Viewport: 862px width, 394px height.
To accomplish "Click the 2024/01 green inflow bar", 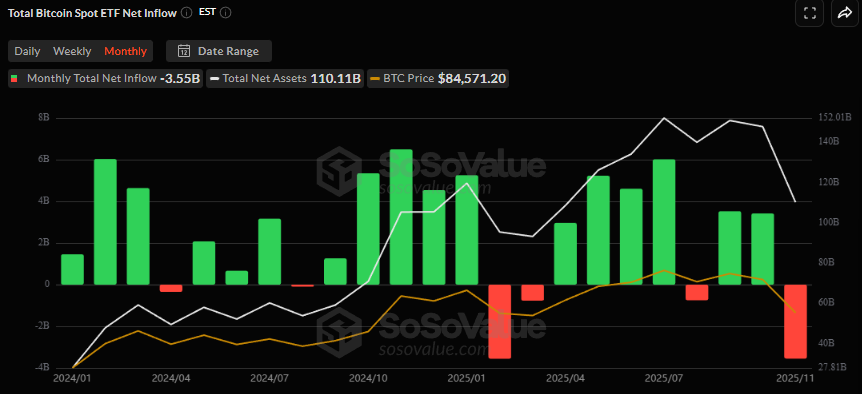I will click(x=72, y=269).
